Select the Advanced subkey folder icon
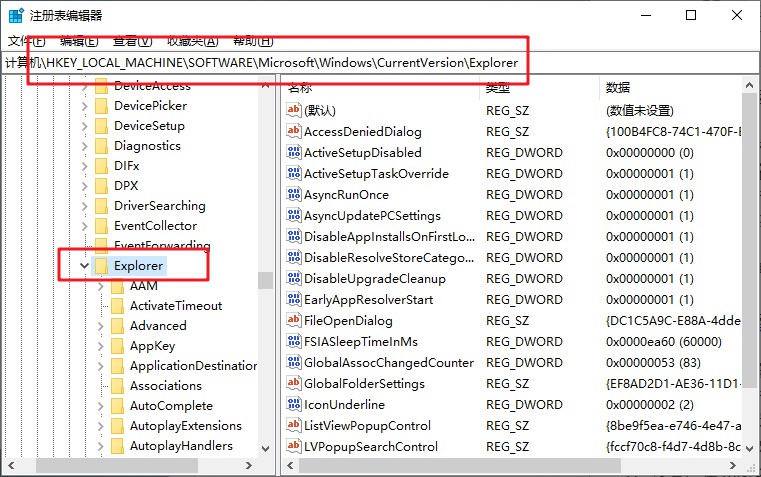The height and width of the screenshot is (477, 761). tap(117, 326)
